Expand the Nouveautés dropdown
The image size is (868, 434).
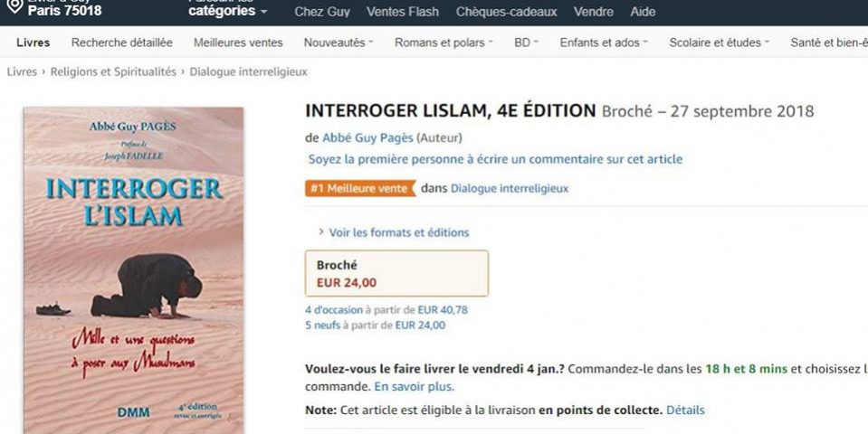click(x=339, y=42)
